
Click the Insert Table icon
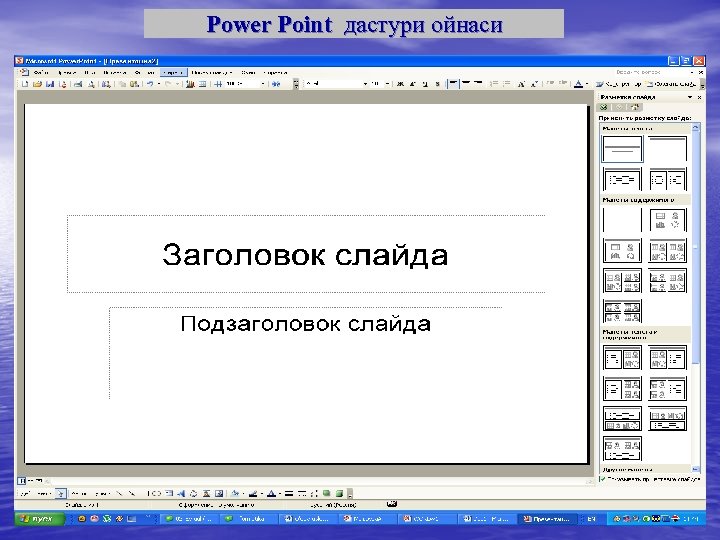click(202, 84)
